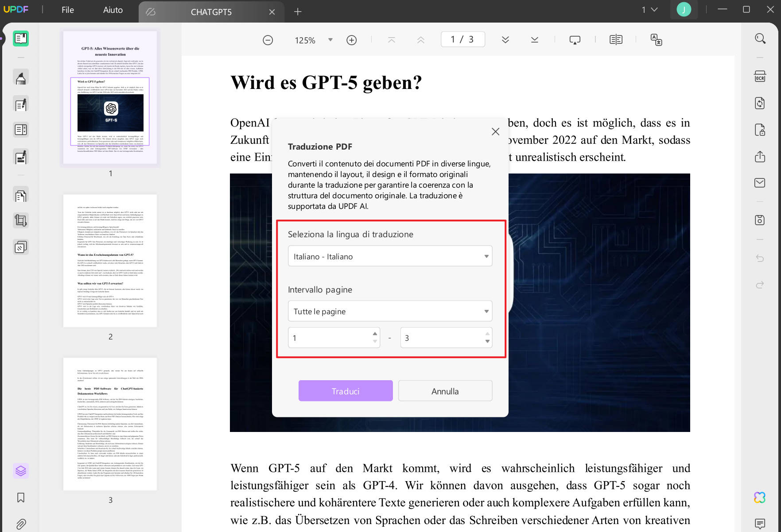
Task: Open the zoom level dropdown arrow
Action: click(x=330, y=40)
